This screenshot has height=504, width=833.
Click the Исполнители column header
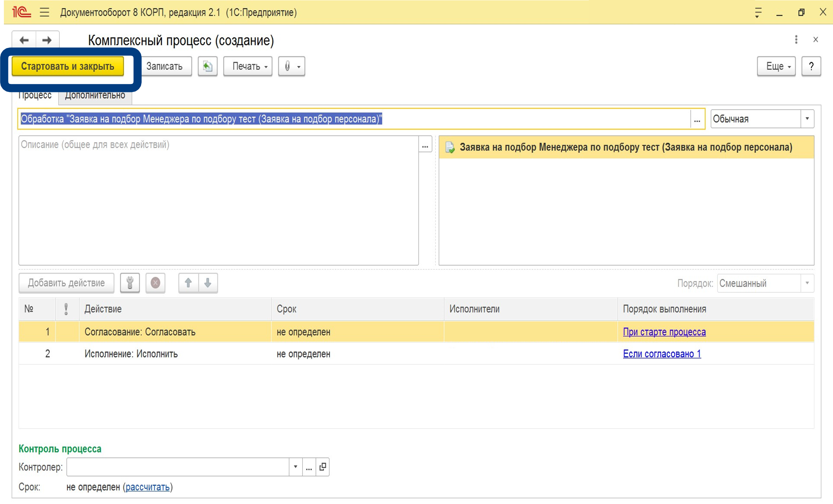531,309
